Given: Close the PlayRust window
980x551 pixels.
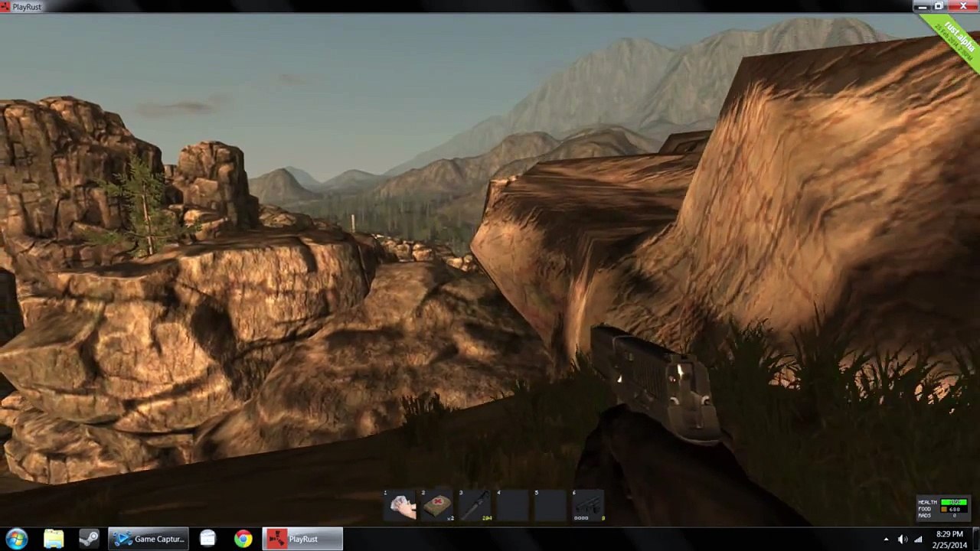Looking at the screenshot, I should 963,6.
